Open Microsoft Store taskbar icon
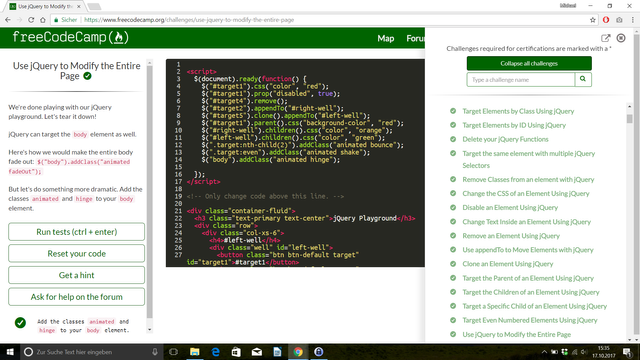 [x=236, y=352]
